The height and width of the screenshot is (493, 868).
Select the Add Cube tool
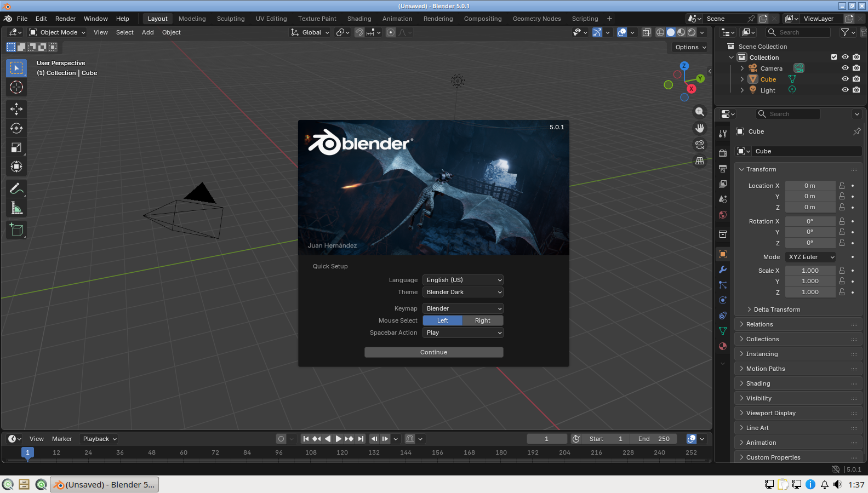coord(16,230)
